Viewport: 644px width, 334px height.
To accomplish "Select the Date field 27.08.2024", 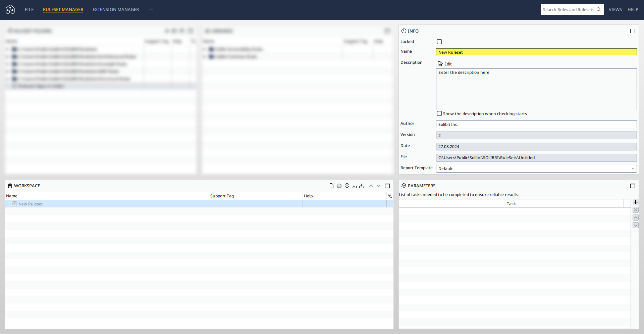I will [536, 146].
